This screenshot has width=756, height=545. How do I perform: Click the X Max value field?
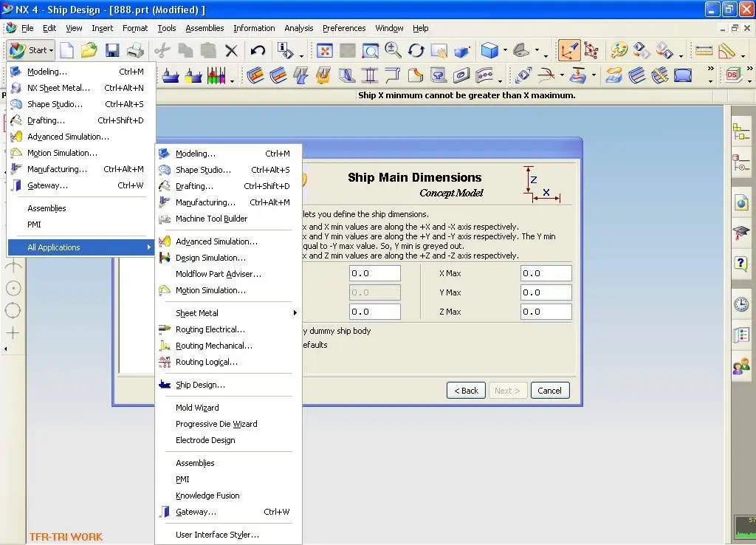pyautogui.click(x=546, y=273)
